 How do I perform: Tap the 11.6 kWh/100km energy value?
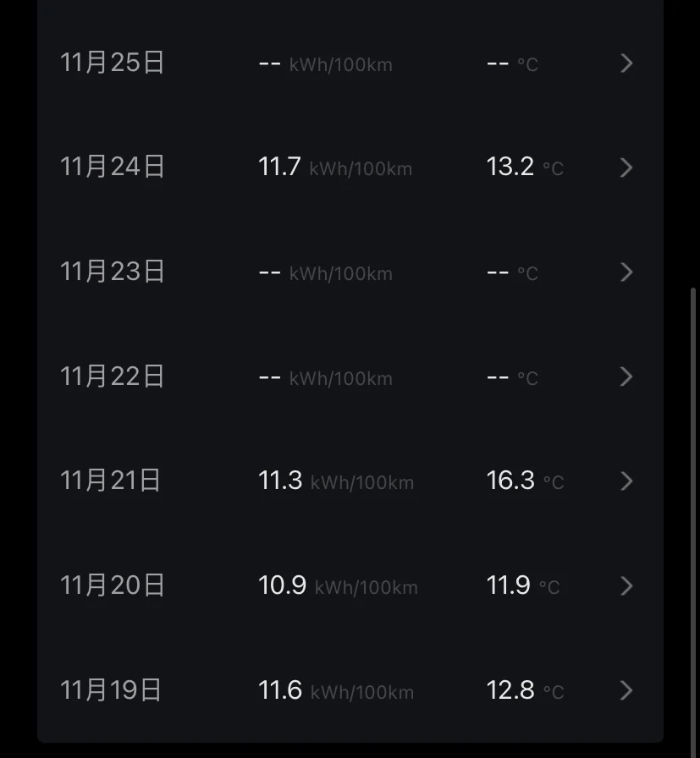[x=336, y=690]
